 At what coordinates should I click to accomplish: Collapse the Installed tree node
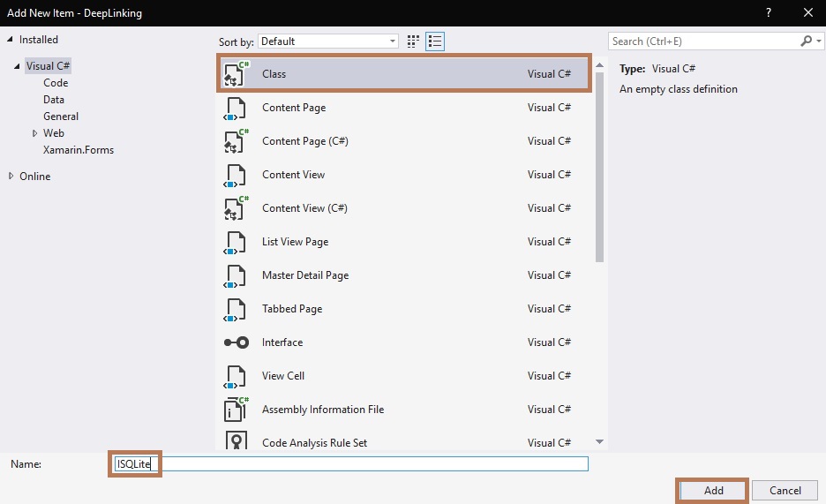click(10, 40)
